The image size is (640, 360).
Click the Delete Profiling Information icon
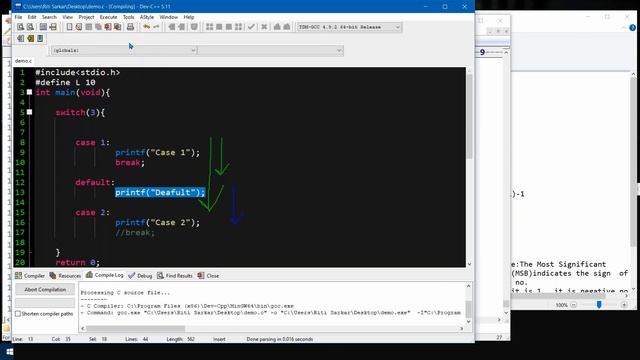click(x=287, y=27)
